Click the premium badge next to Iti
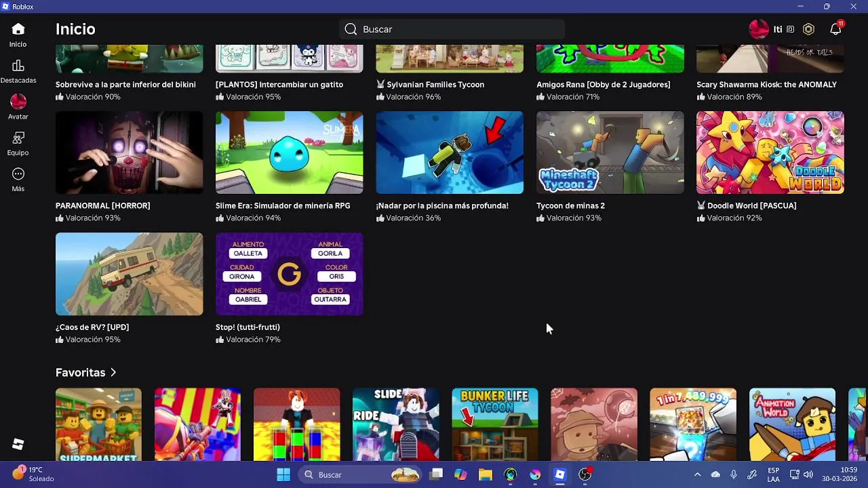868x488 pixels. (791, 30)
